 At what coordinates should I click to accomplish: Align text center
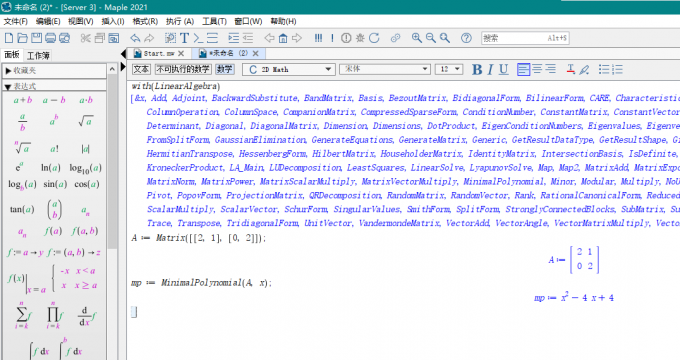(x=537, y=69)
